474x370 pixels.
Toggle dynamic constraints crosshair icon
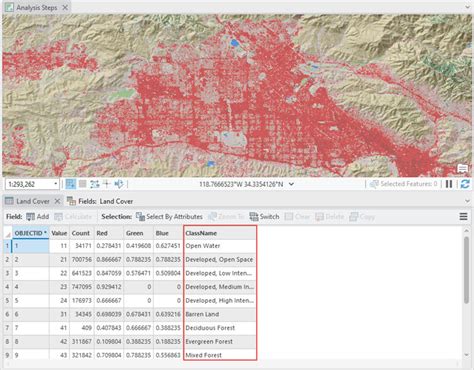[x=107, y=184]
